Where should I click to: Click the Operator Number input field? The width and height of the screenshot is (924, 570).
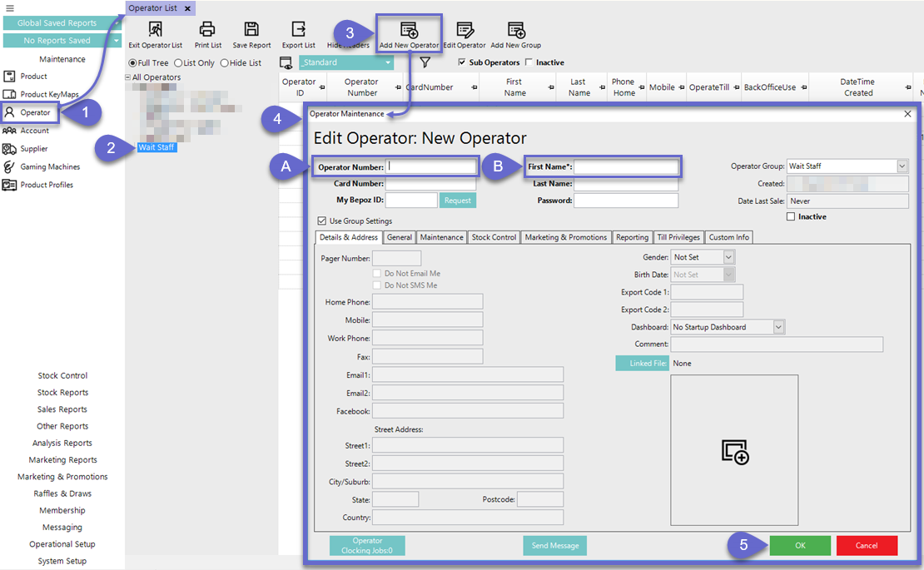[x=431, y=166]
